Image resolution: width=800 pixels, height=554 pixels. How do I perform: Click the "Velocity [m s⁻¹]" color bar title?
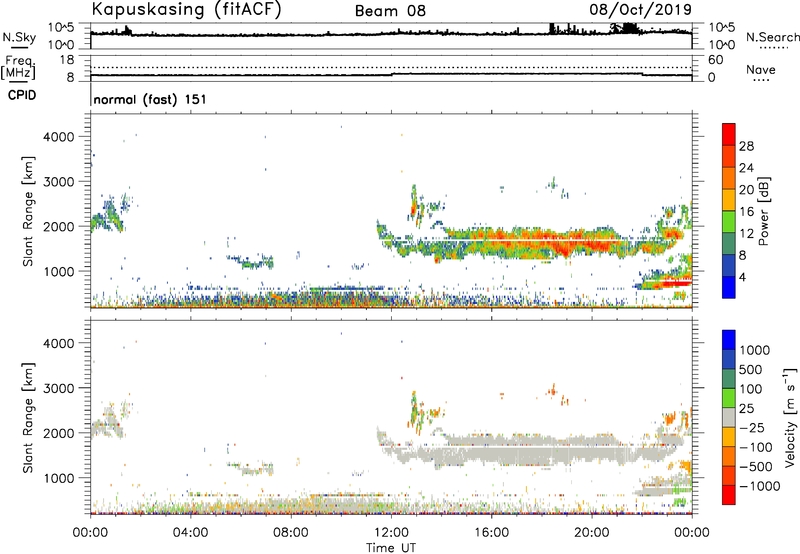[790, 417]
